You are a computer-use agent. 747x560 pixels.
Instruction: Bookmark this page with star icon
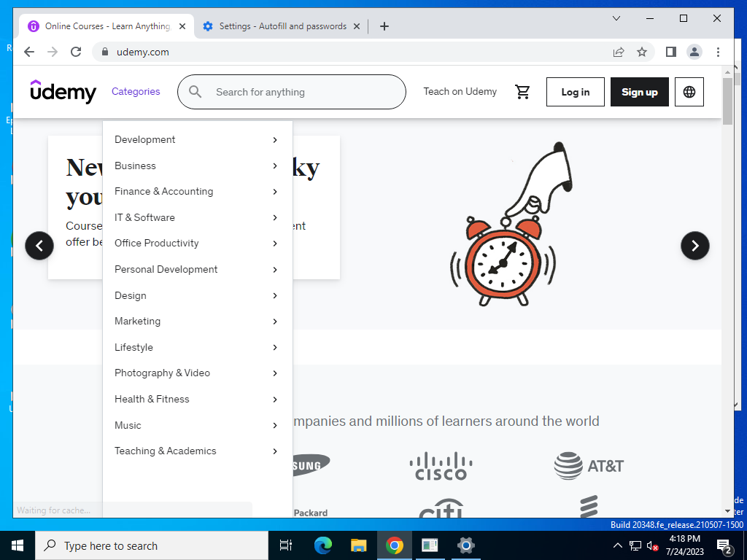642,52
